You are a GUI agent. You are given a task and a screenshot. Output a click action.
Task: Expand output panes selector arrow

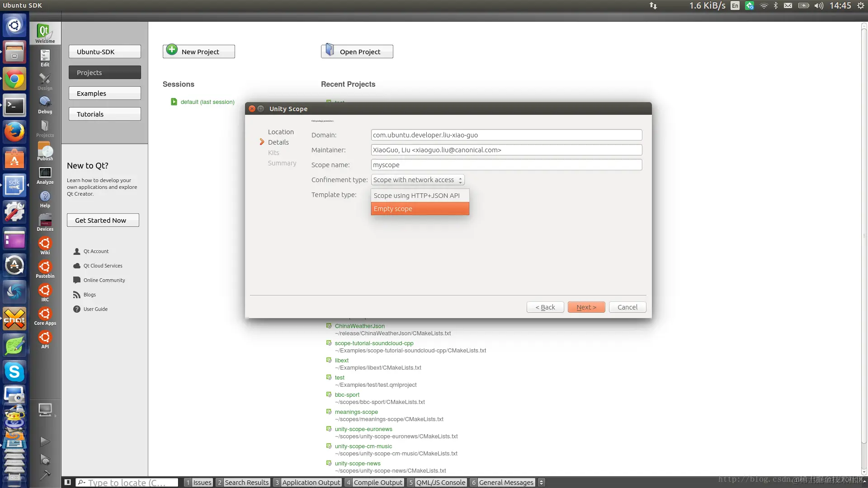[x=541, y=482]
